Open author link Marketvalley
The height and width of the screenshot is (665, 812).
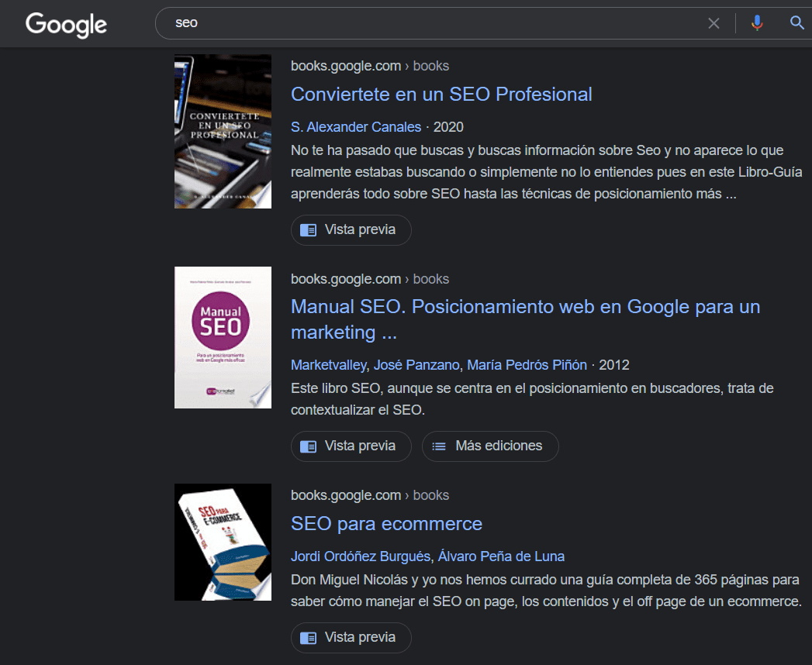point(328,365)
